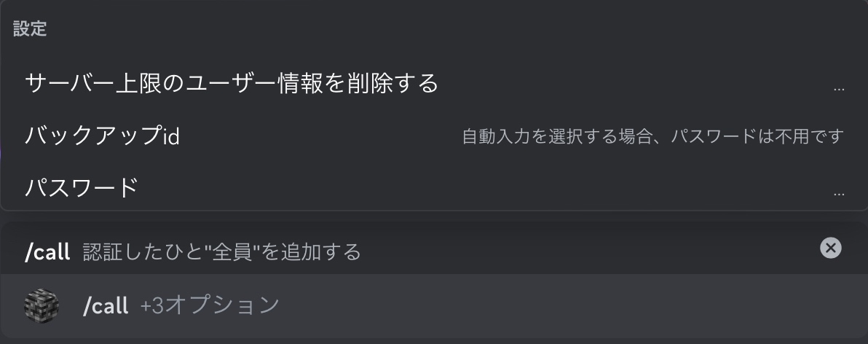Click the /call name beside the avatar
The height and width of the screenshot is (344, 868).
click(106, 305)
